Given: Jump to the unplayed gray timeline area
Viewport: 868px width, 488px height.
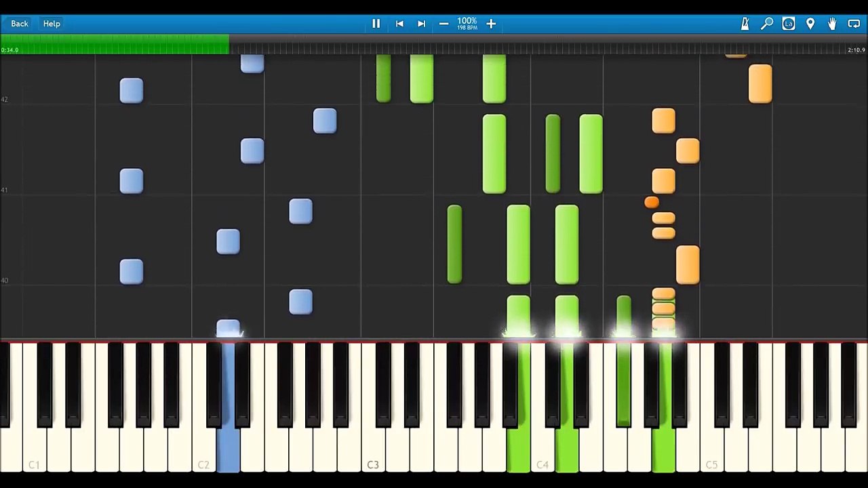Looking at the screenshot, I should pyautogui.click(x=548, y=45).
